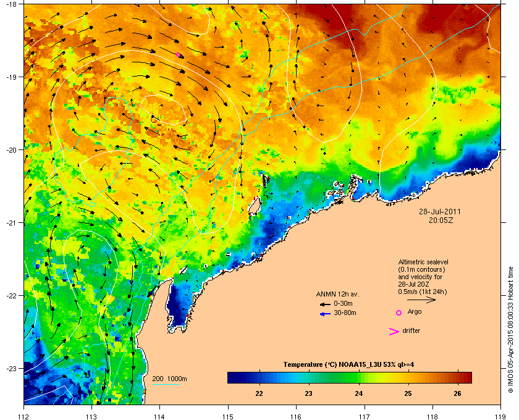Click the colorbar tick label 23
Image resolution: width=519 pixels, height=420 pixels.
tap(308, 393)
